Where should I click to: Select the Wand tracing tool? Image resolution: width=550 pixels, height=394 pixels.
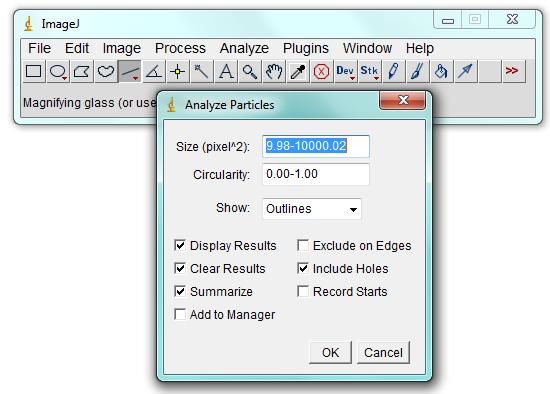click(202, 71)
